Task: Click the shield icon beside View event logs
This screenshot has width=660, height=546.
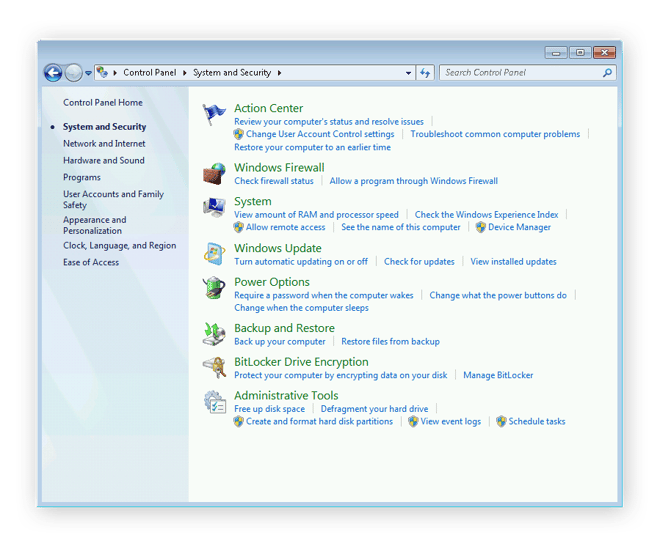Action: pos(413,421)
